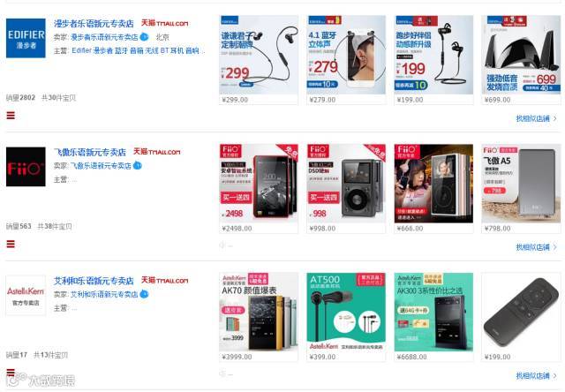Screen dimensions: 565x392
Task: Expand the red menu icon under the FiiO store
Action: pyautogui.click(x=11, y=245)
